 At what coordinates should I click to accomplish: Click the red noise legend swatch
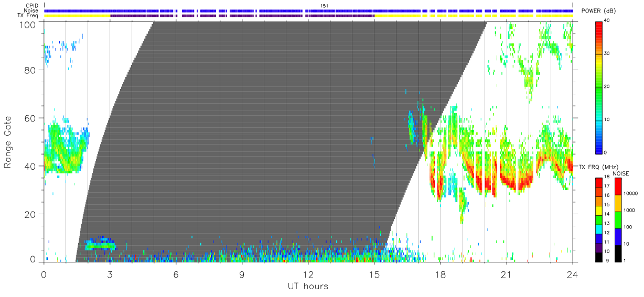618,186
